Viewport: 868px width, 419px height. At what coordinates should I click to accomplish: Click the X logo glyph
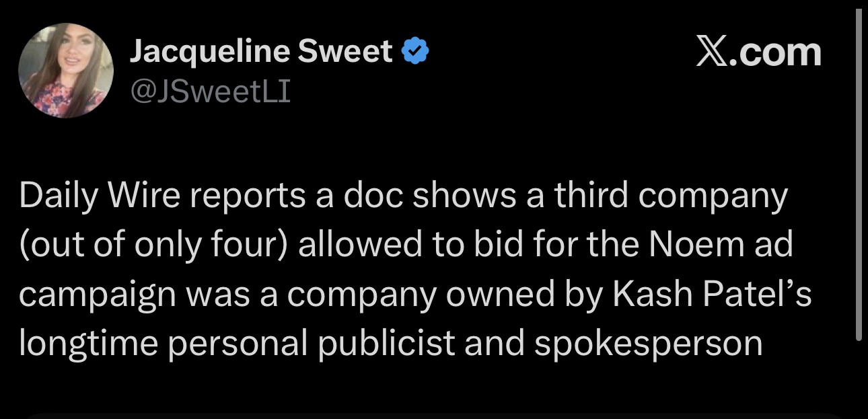(713, 52)
